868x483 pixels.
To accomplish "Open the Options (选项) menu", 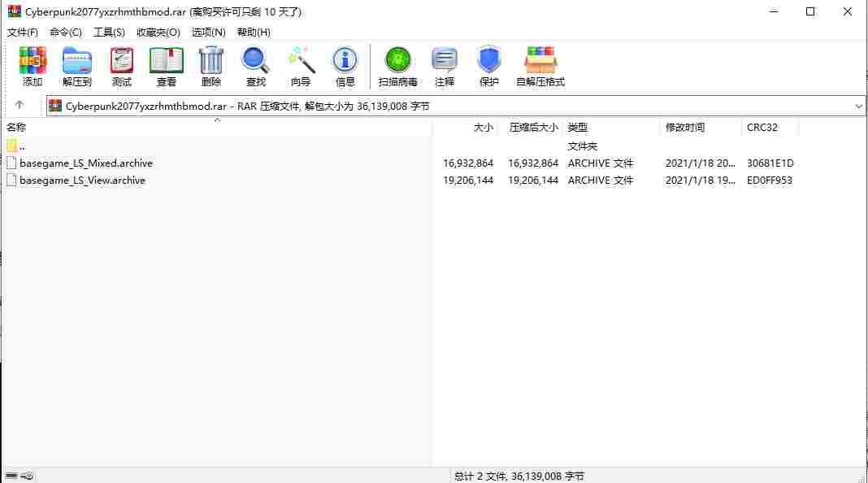I will pyautogui.click(x=209, y=33).
